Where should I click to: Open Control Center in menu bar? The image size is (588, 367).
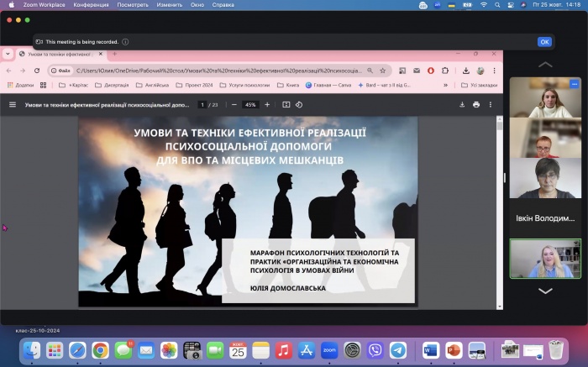point(511,5)
